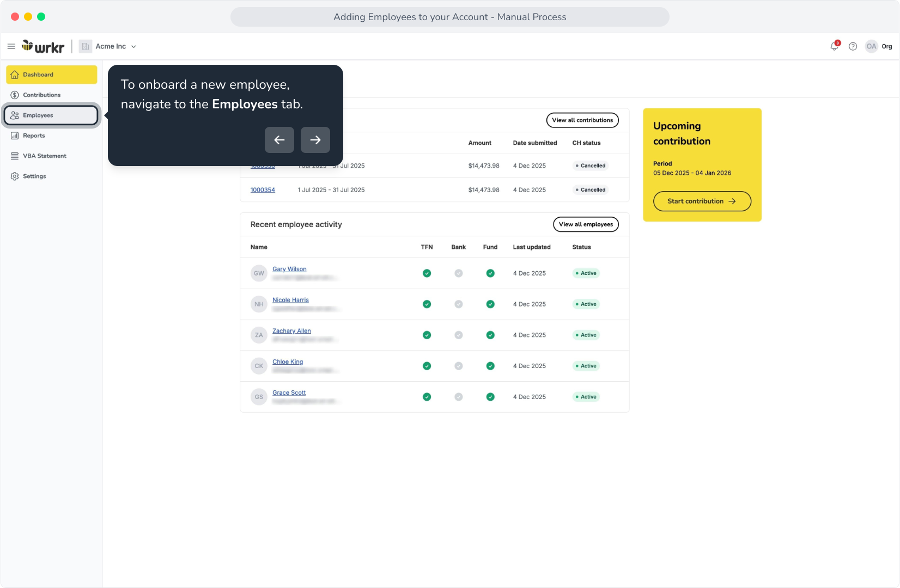Viewport: 900px width, 588px height.
Task: Click the help question mark icon
Action: pyautogui.click(x=853, y=46)
